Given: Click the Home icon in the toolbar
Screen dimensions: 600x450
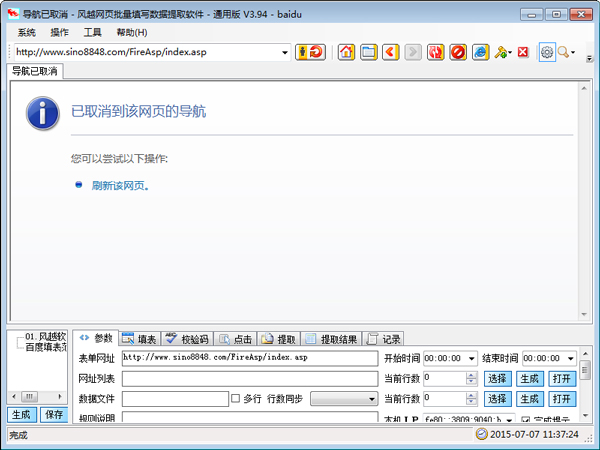Looking at the screenshot, I should point(346,52).
